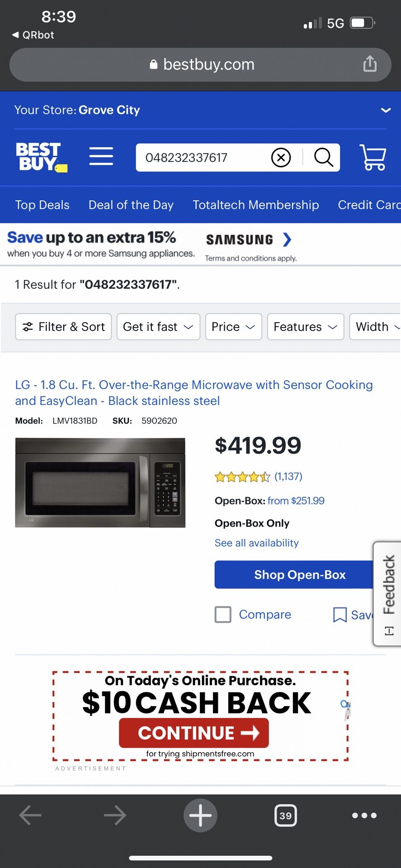Check the Compare checkbox
401x868 pixels.
click(223, 614)
